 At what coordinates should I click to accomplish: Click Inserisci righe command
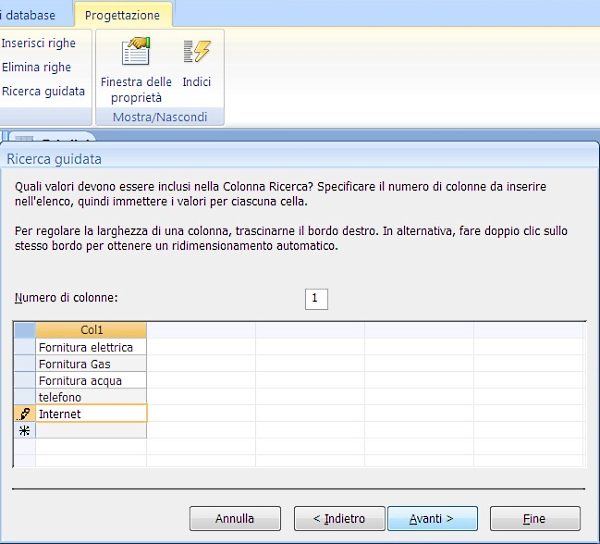pyautogui.click(x=38, y=44)
